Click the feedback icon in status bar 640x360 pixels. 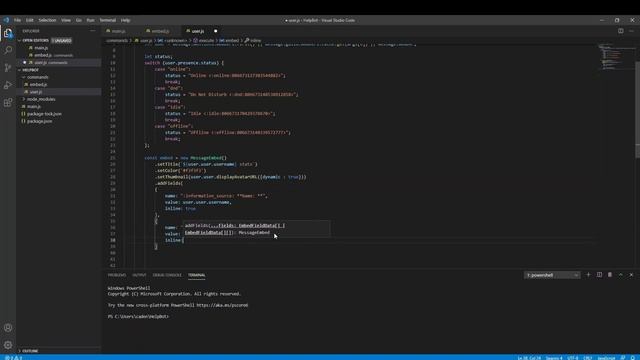click(623, 358)
